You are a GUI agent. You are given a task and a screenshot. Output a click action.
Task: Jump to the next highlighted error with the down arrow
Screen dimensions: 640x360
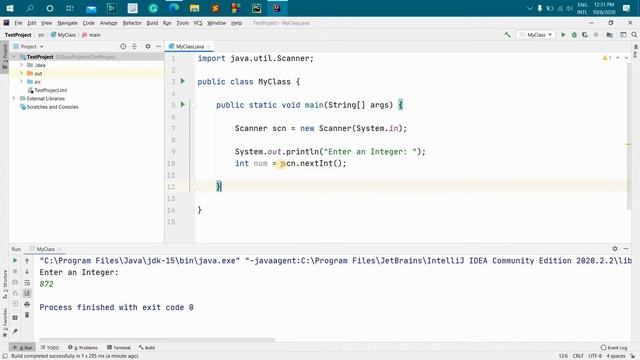626,58
